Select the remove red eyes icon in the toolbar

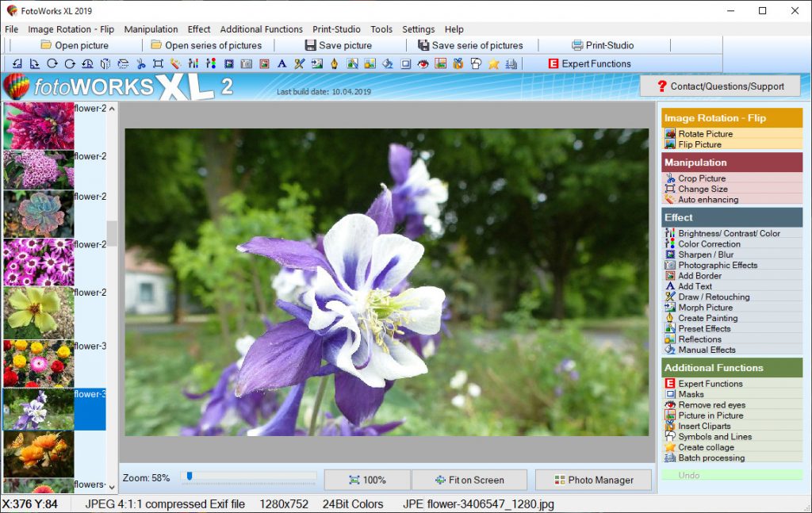click(422, 63)
